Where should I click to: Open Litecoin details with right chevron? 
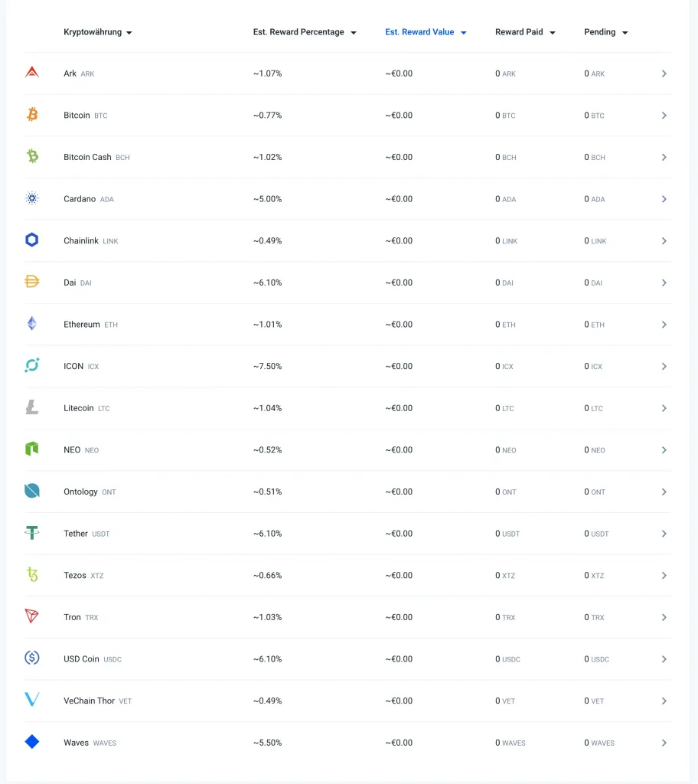click(x=664, y=408)
